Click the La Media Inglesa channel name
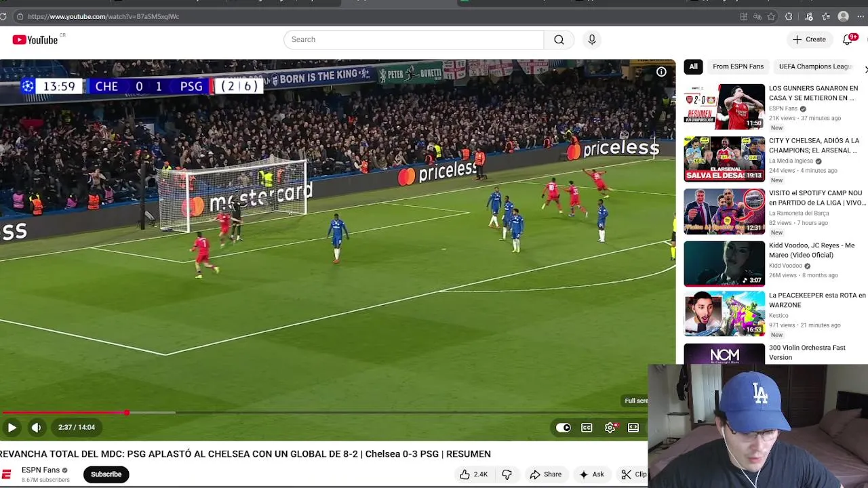Viewport: 868px width, 488px height. click(x=791, y=161)
